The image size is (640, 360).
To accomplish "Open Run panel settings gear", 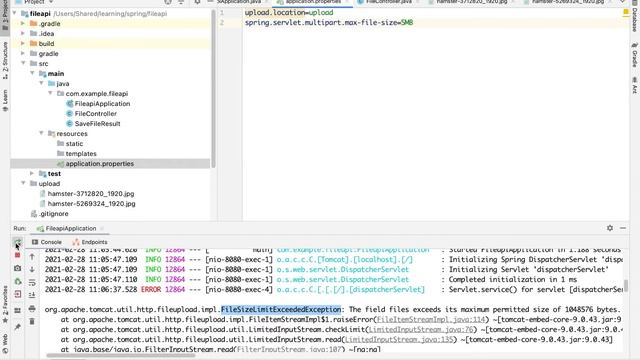I will pos(610,228).
